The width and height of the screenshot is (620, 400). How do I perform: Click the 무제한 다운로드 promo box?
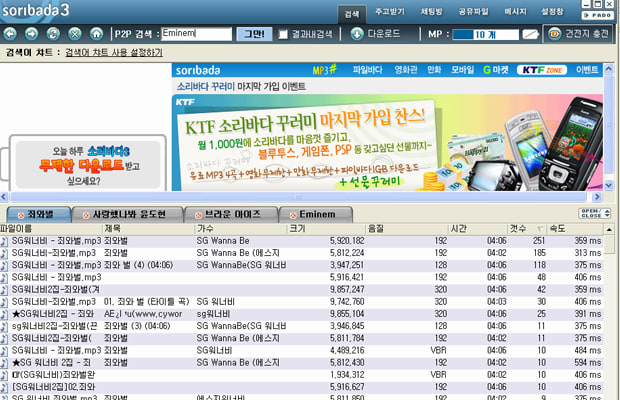[x=88, y=164]
